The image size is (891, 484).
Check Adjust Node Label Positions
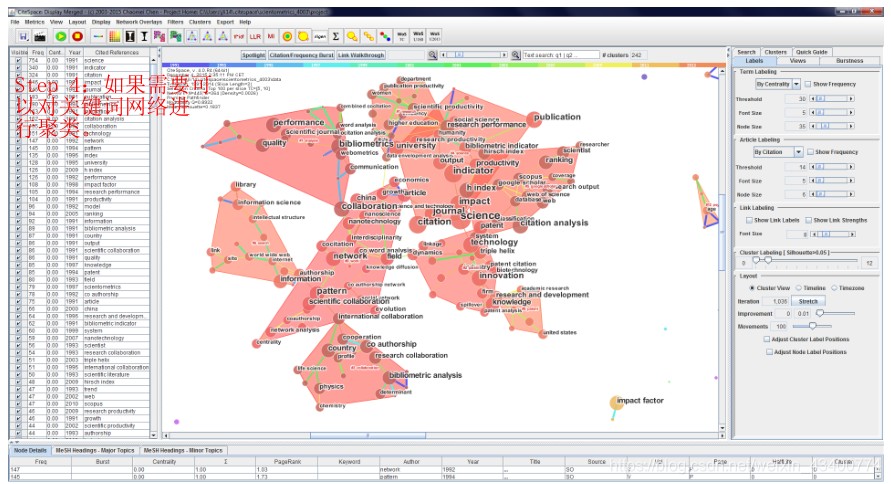click(769, 352)
